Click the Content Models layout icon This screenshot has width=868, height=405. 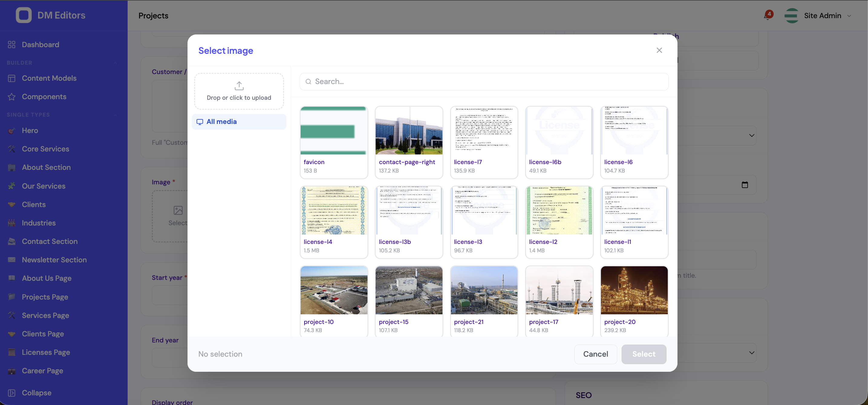(x=12, y=78)
